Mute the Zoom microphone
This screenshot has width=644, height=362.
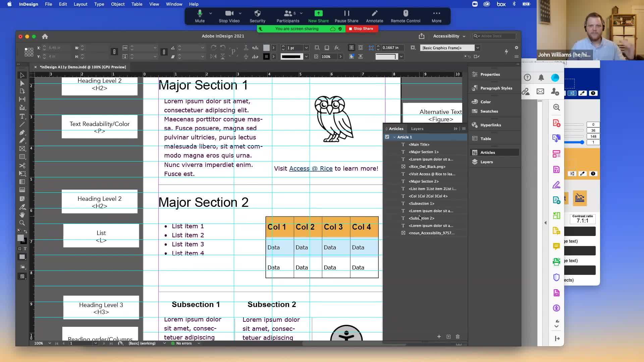[x=200, y=16]
